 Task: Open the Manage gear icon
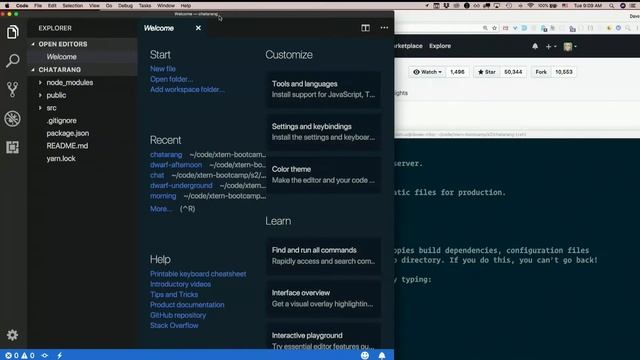(x=13, y=335)
